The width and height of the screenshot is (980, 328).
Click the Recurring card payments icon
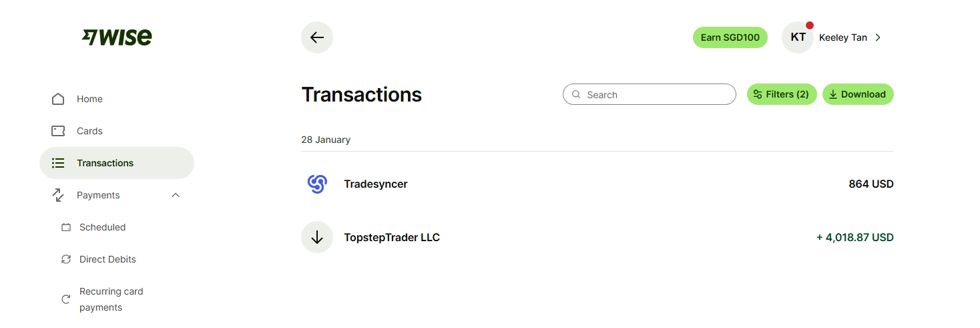click(x=66, y=299)
